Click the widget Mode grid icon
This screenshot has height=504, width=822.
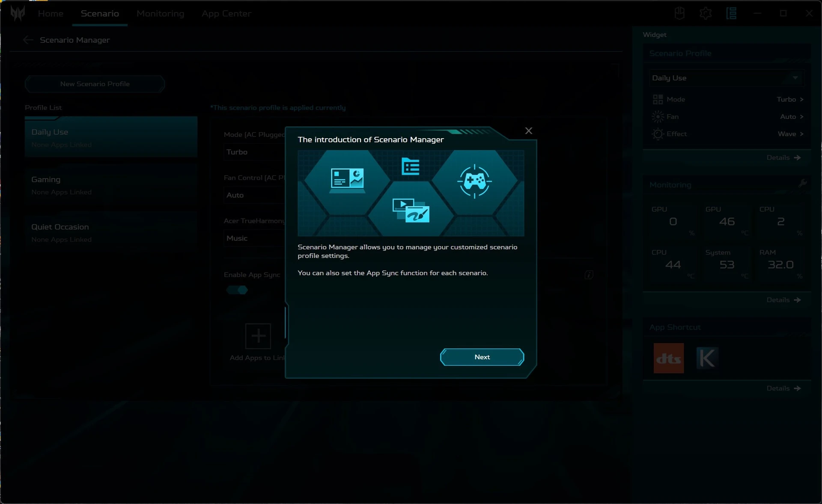click(658, 99)
